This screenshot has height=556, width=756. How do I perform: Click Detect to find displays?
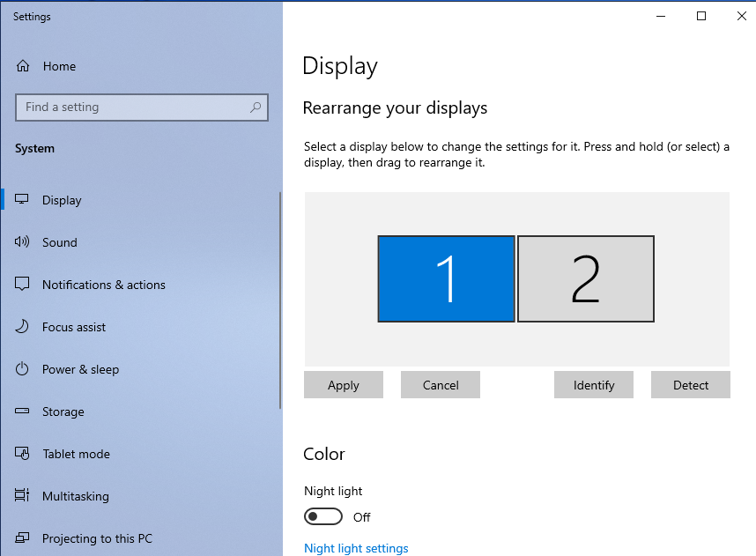point(690,385)
